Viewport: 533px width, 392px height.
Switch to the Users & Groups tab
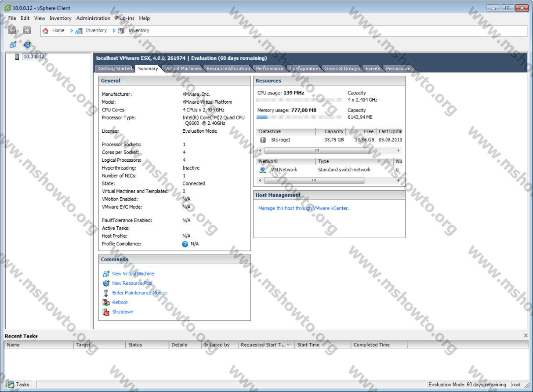click(342, 69)
